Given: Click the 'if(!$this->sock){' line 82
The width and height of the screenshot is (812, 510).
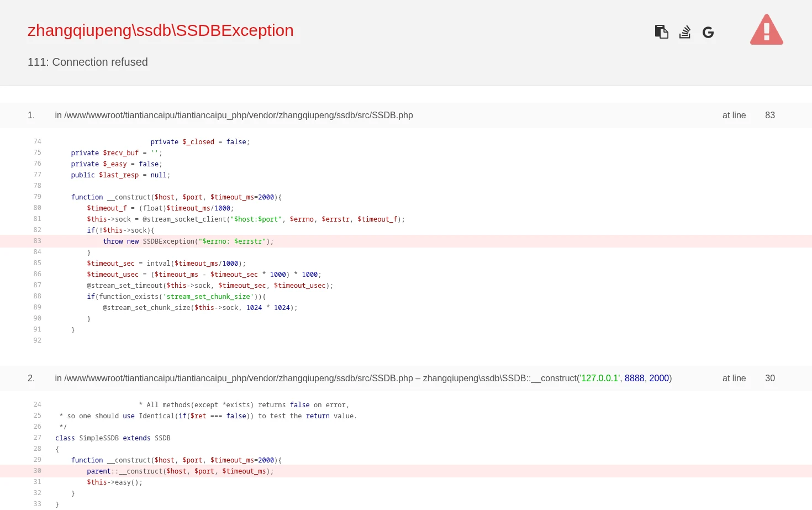Looking at the screenshot, I should [x=120, y=230].
